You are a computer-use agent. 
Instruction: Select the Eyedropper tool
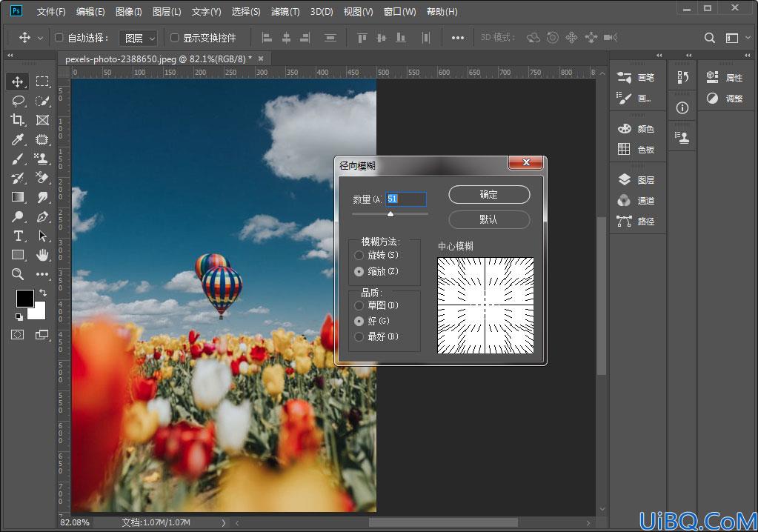pyautogui.click(x=17, y=139)
